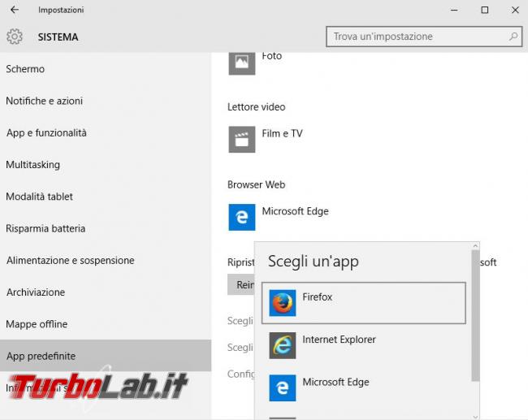Viewport: 528px width, 420px height.
Task: Choose the Internet Explorer icon in list
Action: 283,345
